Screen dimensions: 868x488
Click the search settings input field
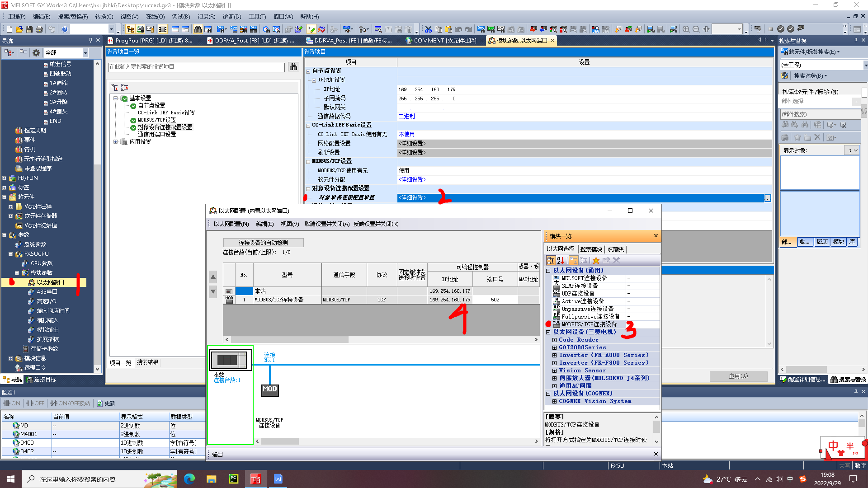pyautogui.click(x=196, y=67)
